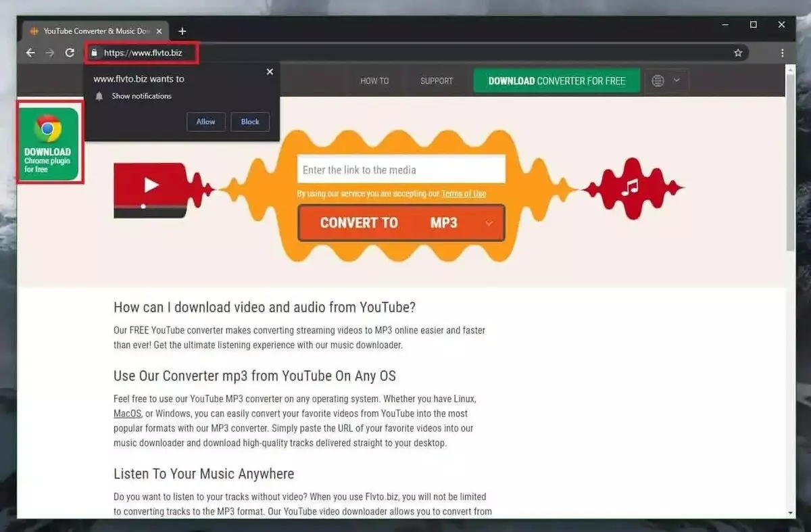Open a new tab with plus button
Screen dimensions: 811x532
[x=182, y=31]
